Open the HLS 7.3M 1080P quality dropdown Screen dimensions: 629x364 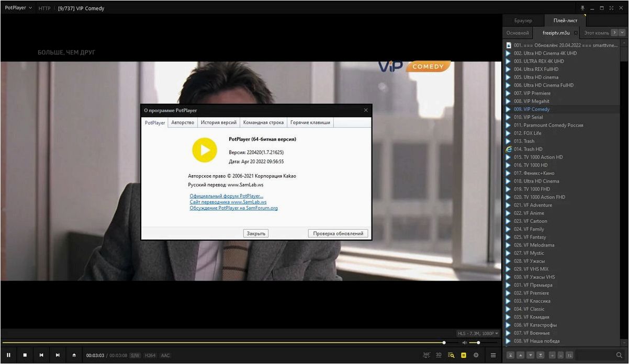(478, 333)
